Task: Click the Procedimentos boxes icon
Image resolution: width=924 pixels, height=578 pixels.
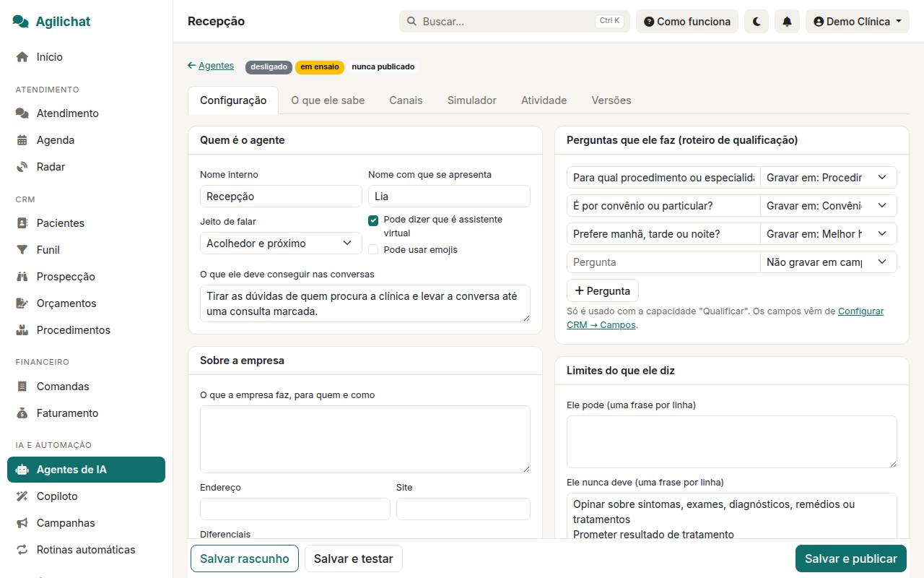Action: 22,330
